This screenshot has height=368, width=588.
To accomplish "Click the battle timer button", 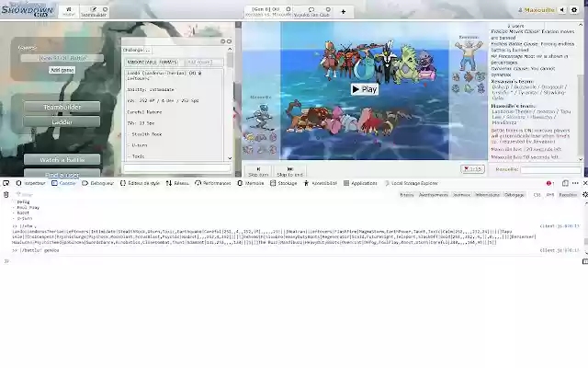I will [x=472, y=169].
